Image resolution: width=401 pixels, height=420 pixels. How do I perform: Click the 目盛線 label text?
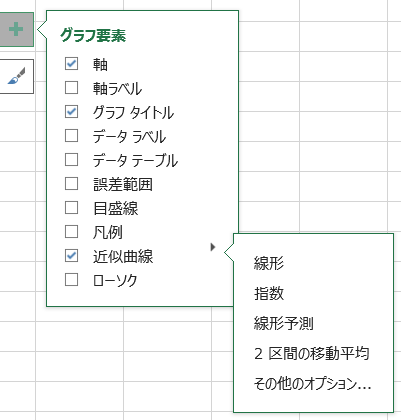115,208
